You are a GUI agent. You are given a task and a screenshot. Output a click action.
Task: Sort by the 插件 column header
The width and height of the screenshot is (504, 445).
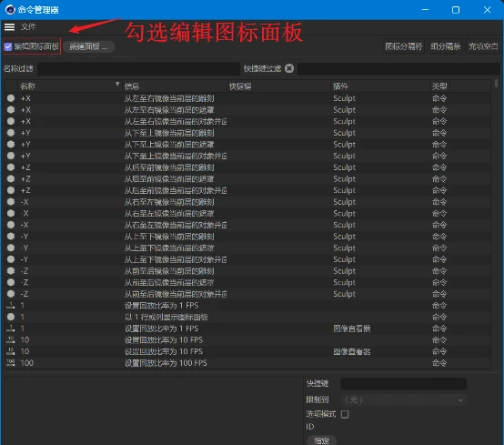click(x=340, y=86)
